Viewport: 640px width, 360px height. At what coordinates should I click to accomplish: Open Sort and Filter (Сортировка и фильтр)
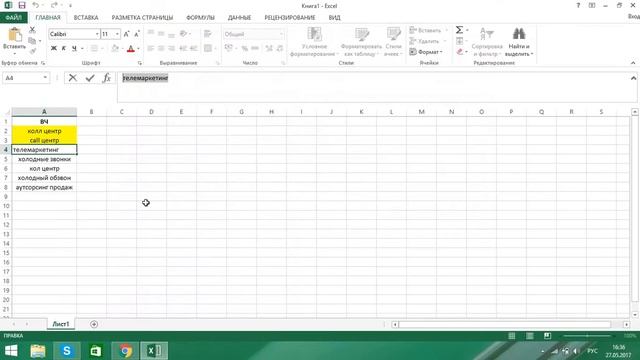click(x=487, y=42)
